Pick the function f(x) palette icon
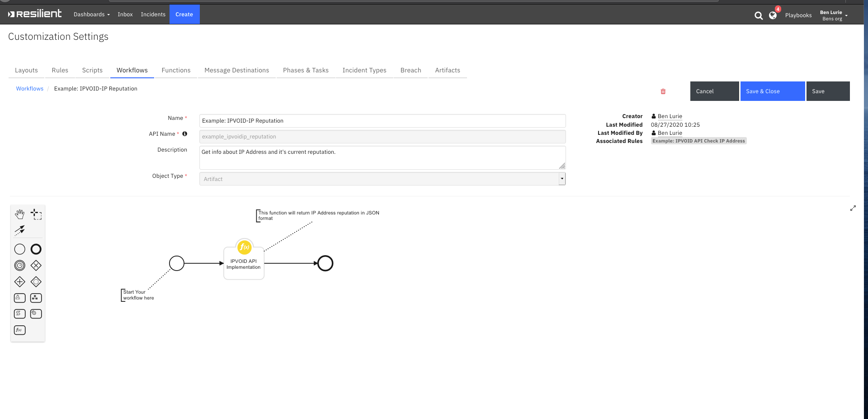Viewport: 868px width, 419px height. (x=19, y=330)
